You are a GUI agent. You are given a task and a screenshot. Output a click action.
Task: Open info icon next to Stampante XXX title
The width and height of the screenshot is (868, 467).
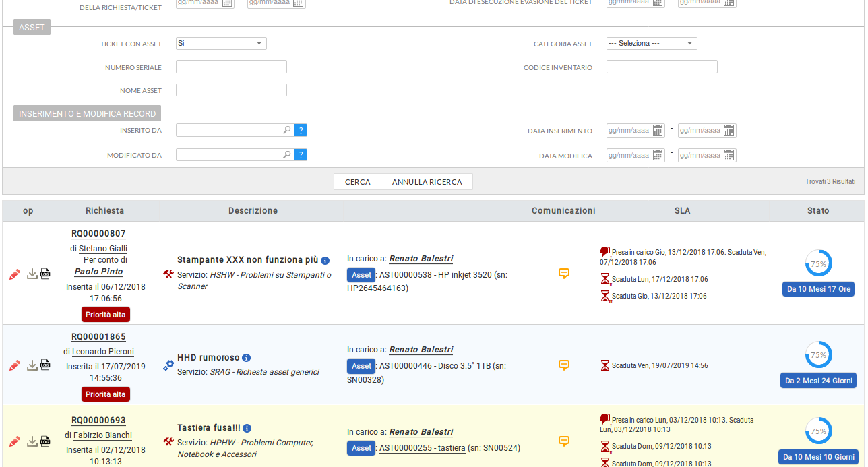(x=325, y=261)
